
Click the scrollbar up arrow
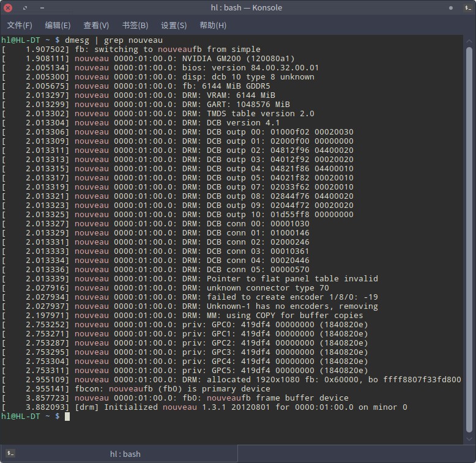click(x=469, y=41)
